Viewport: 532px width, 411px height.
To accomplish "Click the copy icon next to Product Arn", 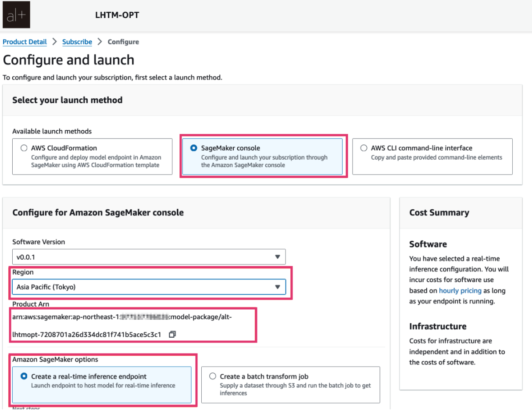I will 172,334.
